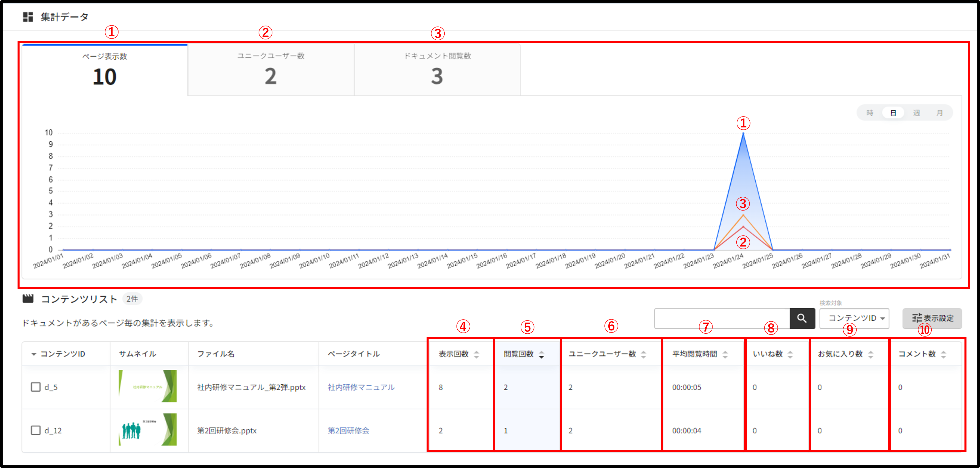Click the search text input field
The height and width of the screenshot is (468, 980).
point(722,318)
